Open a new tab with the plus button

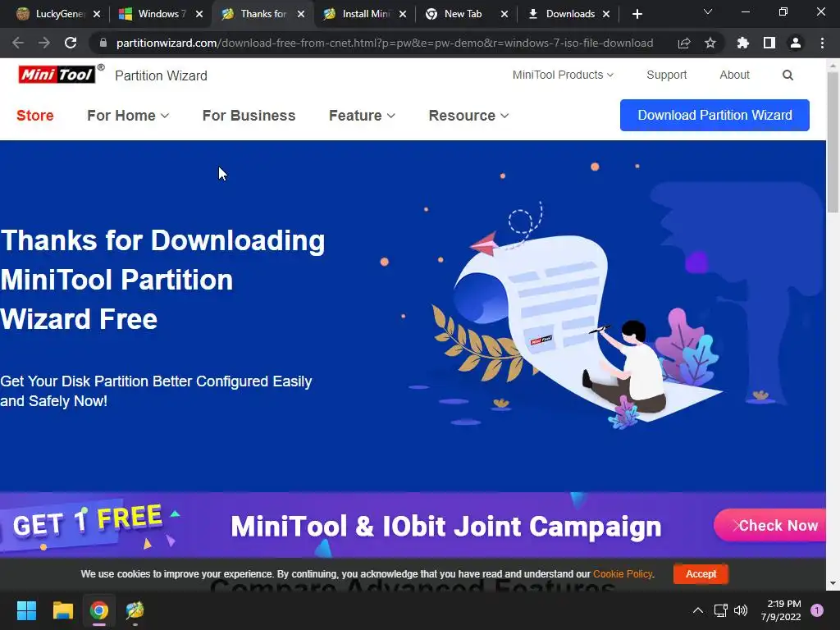(x=637, y=14)
